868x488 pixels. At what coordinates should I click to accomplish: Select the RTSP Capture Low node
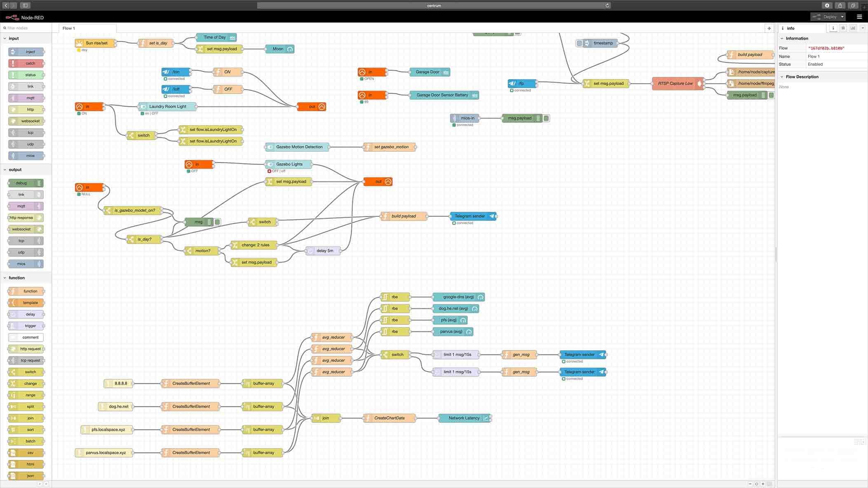[x=678, y=84]
